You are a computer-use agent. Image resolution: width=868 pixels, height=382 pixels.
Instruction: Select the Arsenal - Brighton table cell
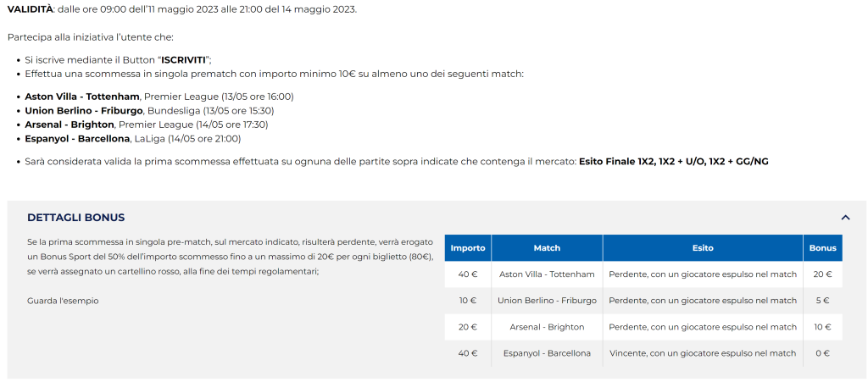click(547, 327)
